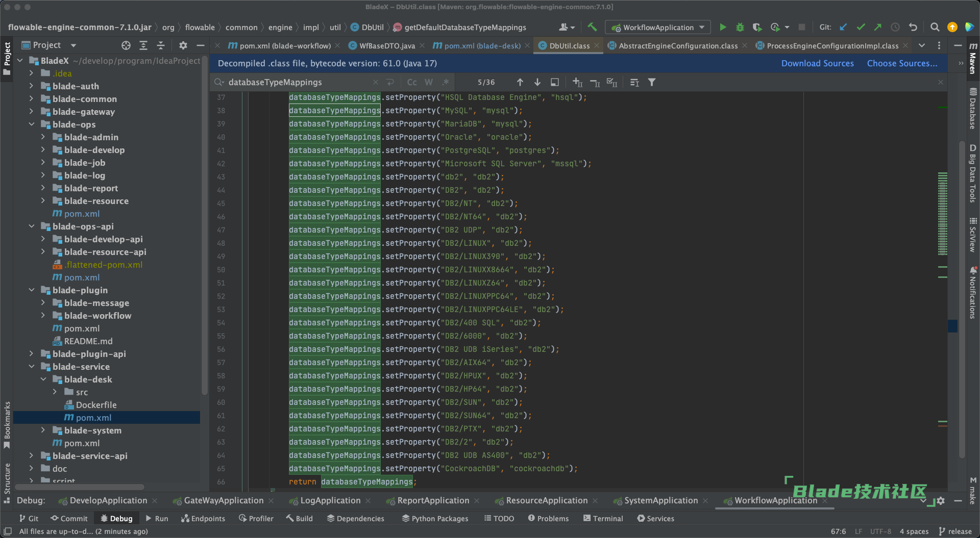The width and height of the screenshot is (980, 538).
Task: Click Choose Sources link
Action: pyautogui.click(x=902, y=63)
